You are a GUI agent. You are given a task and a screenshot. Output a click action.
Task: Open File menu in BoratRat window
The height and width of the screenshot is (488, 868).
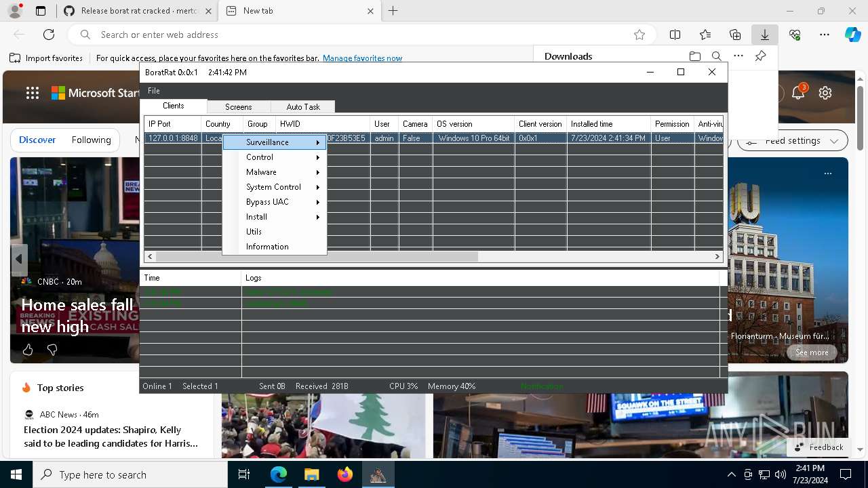(x=154, y=91)
